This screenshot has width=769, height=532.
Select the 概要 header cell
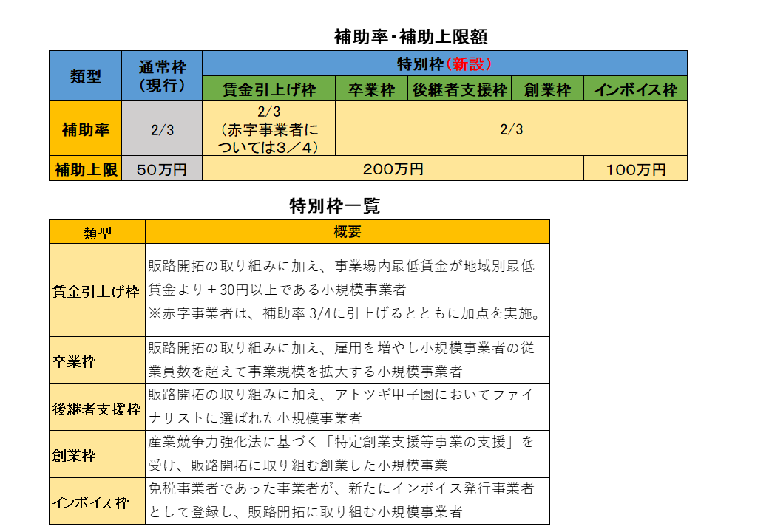pos(348,232)
